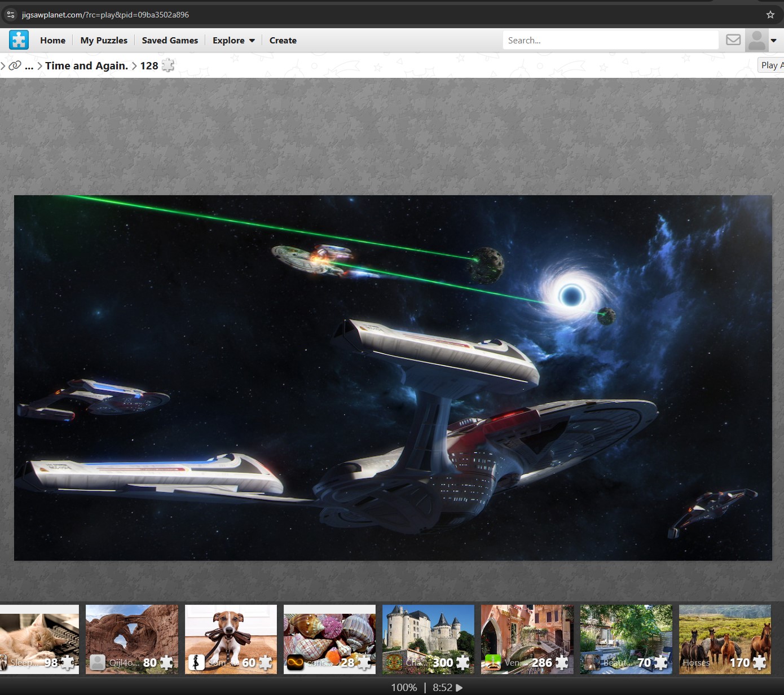Open My Puzzles
784x695 pixels.
(104, 41)
